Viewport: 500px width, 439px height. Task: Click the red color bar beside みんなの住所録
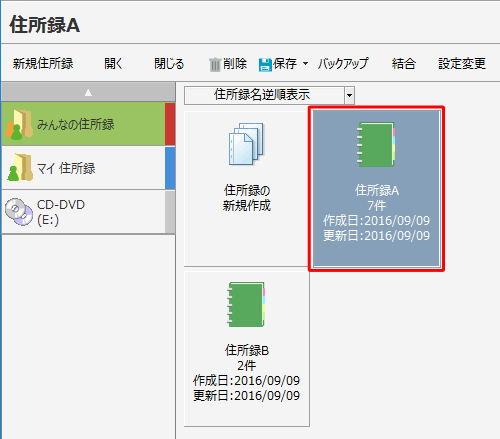[170, 124]
